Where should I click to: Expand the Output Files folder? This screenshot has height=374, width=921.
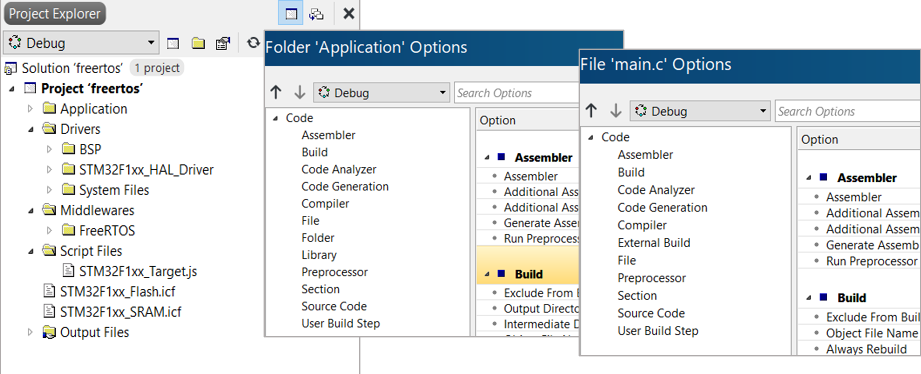[31, 332]
